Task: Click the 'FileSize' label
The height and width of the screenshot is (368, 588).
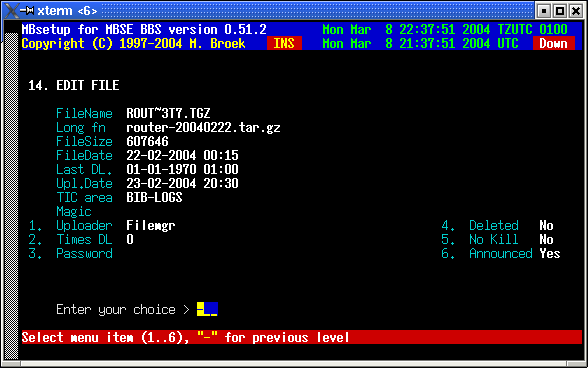Action: (84, 141)
